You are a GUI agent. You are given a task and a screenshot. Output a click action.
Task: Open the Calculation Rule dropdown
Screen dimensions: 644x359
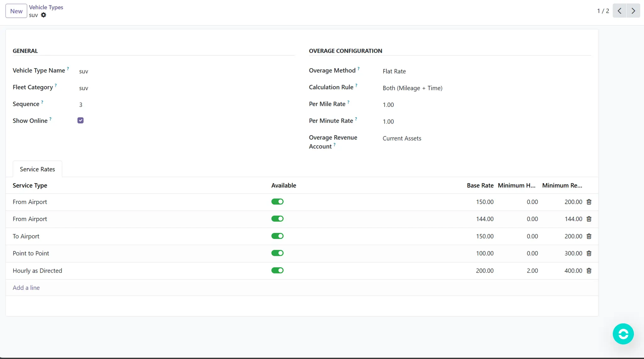pos(412,88)
